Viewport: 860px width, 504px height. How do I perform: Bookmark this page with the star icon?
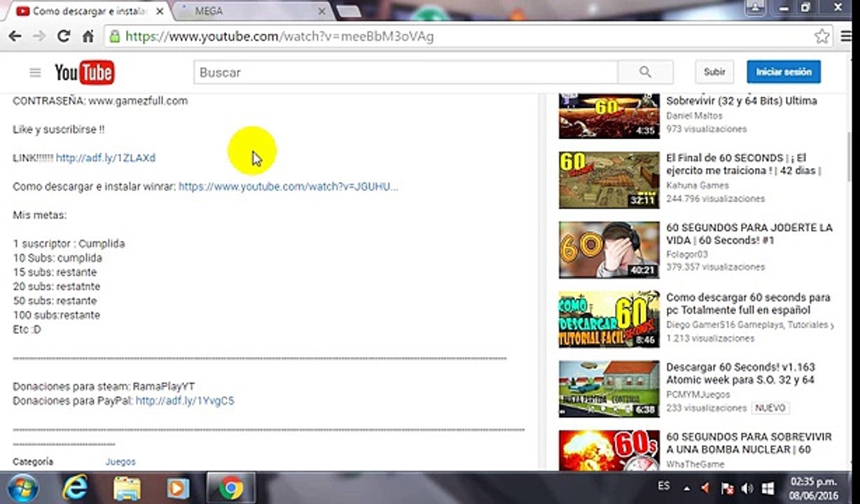pos(821,36)
